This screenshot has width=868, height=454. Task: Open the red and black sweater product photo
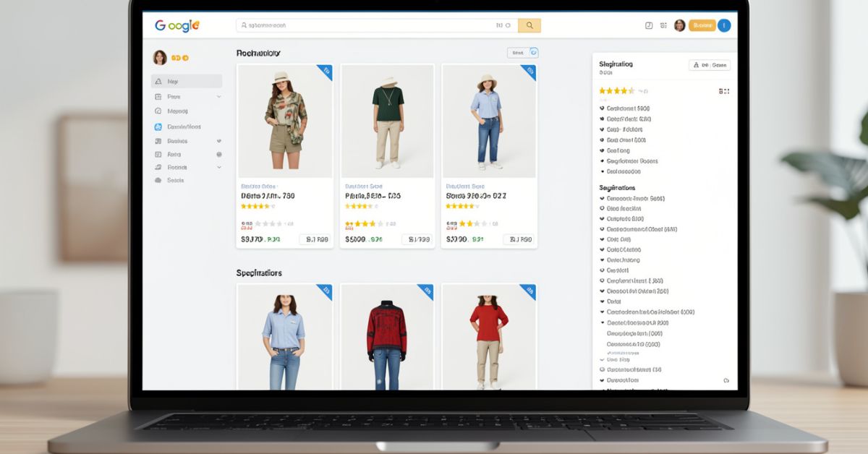pyautogui.click(x=387, y=337)
